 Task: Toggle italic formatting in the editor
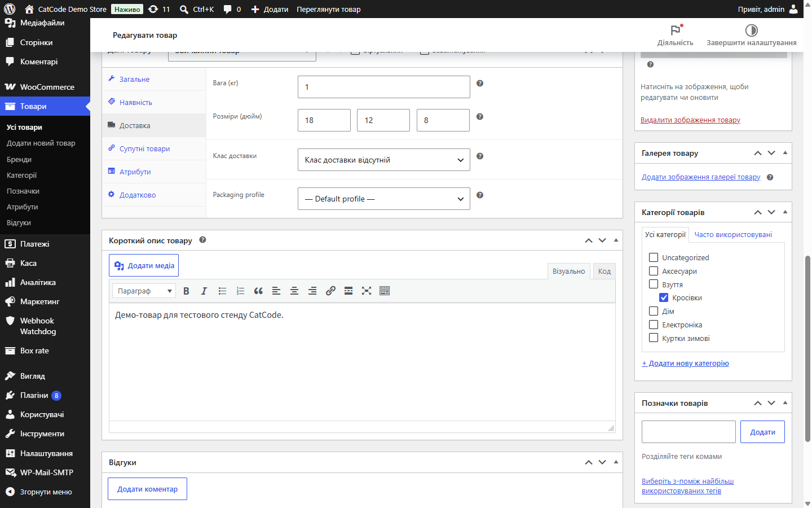coord(204,291)
